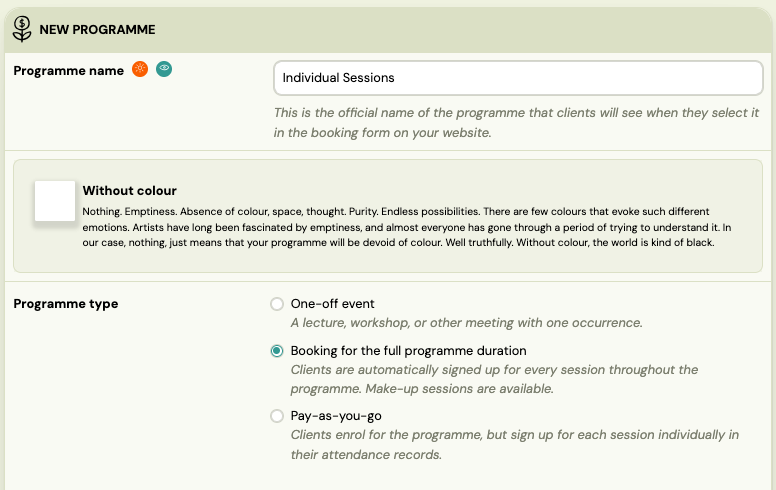Toggle the teal eye visibility icon
The width and height of the screenshot is (776, 490).
pyautogui.click(x=164, y=70)
